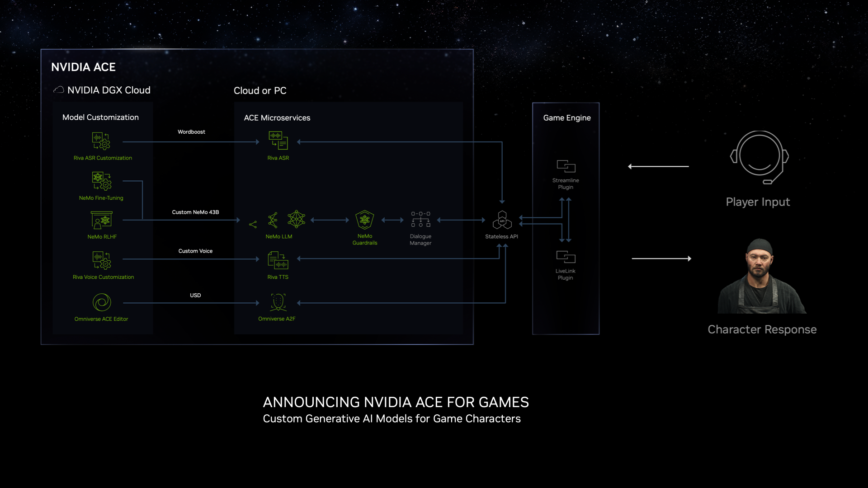Select Cloud or PC option
This screenshot has width=868, height=488.
point(259,90)
